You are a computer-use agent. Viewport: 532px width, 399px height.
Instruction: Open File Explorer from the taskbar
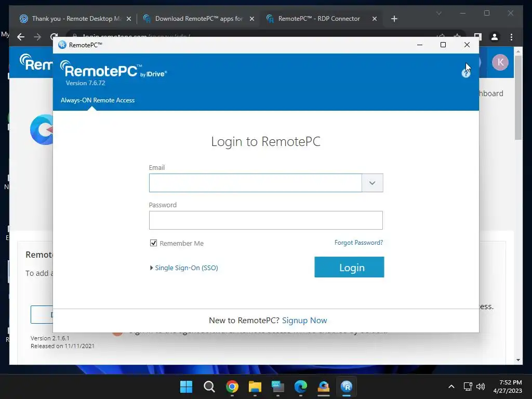click(255, 387)
